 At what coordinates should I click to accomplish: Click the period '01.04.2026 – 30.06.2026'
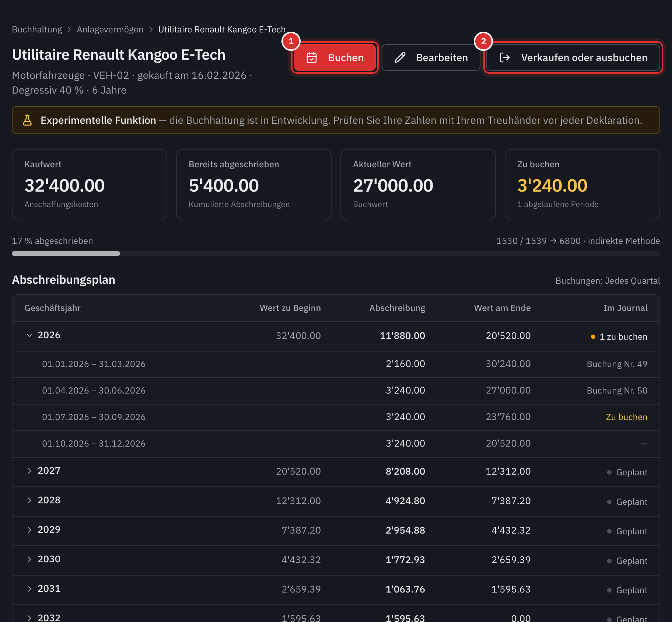(94, 391)
